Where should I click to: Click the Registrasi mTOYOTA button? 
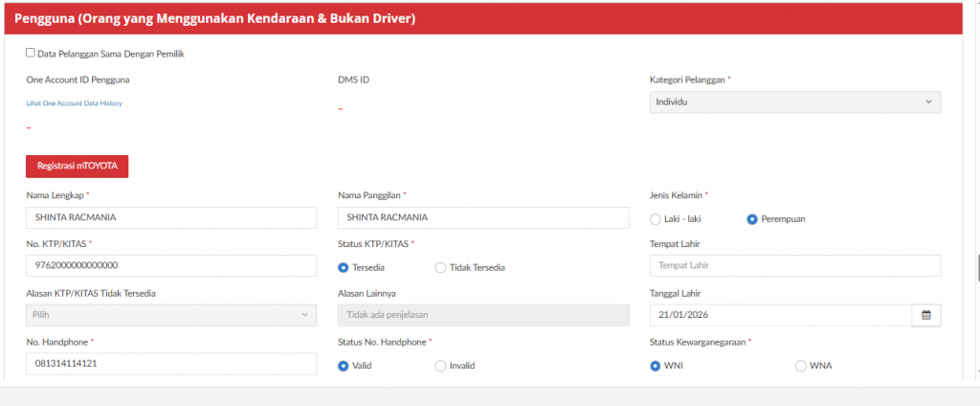(x=77, y=166)
